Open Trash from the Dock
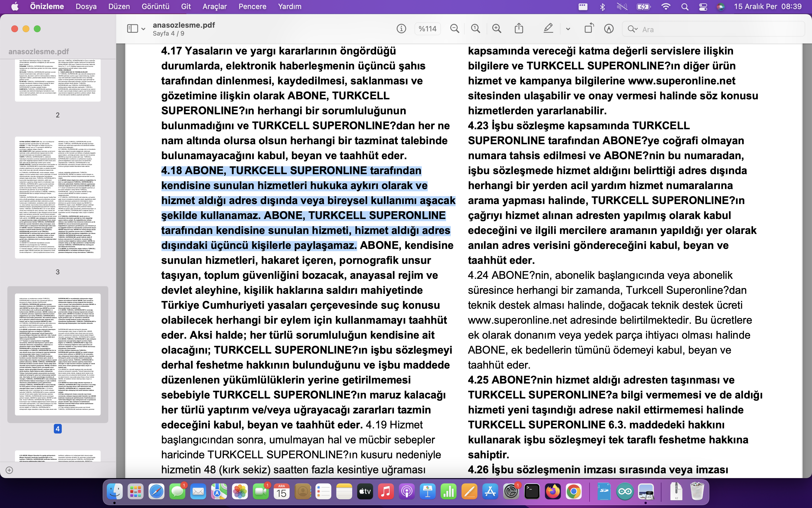This screenshot has width=812, height=508. click(x=697, y=492)
